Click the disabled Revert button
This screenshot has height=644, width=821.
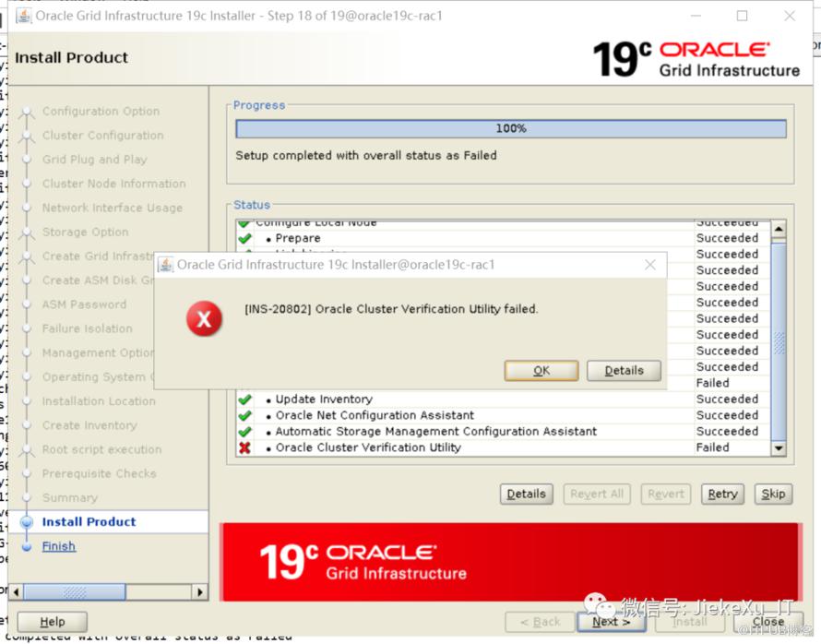coord(666,494)
